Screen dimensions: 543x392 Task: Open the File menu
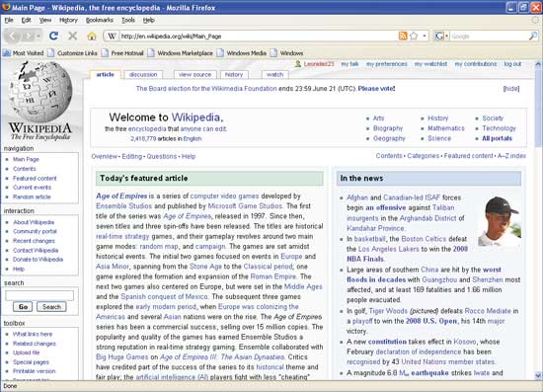click(x=9, y=20)
